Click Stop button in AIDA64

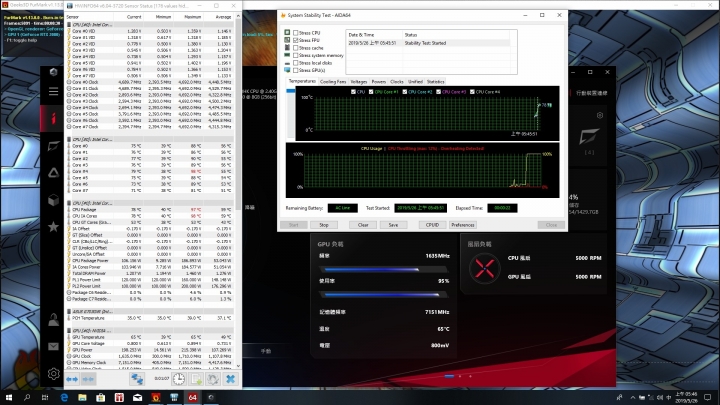tap(324, 225)
